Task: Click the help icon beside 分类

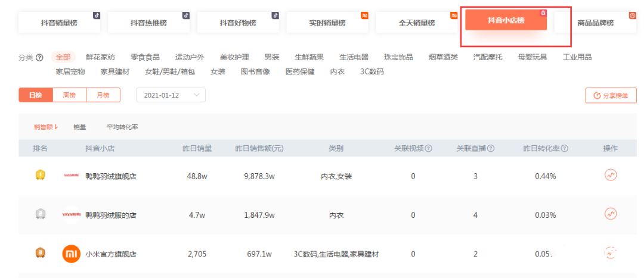Action: point(39,58)
